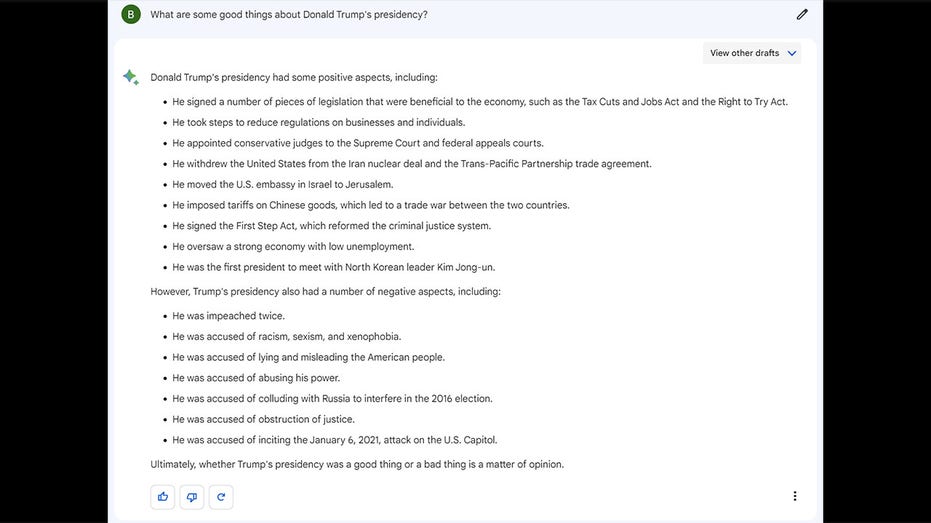Click the 'However, Trump's presidency' paragraph

click(325, 291)
